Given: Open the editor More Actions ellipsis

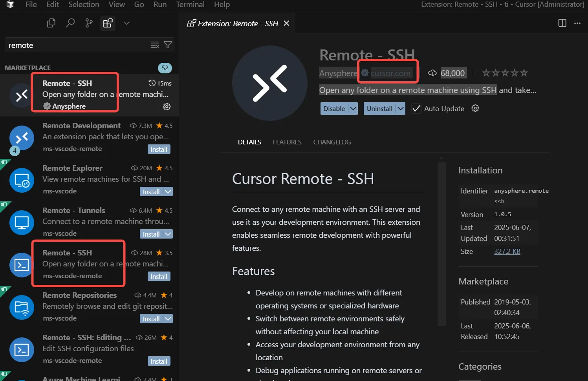Looking at the screenshot, I should pos(577,23).
